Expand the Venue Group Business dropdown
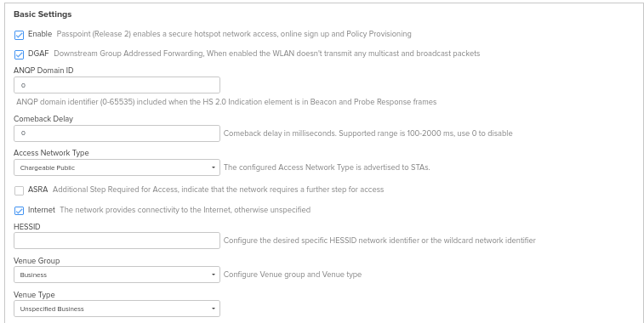644x323 pixels. 117,275
